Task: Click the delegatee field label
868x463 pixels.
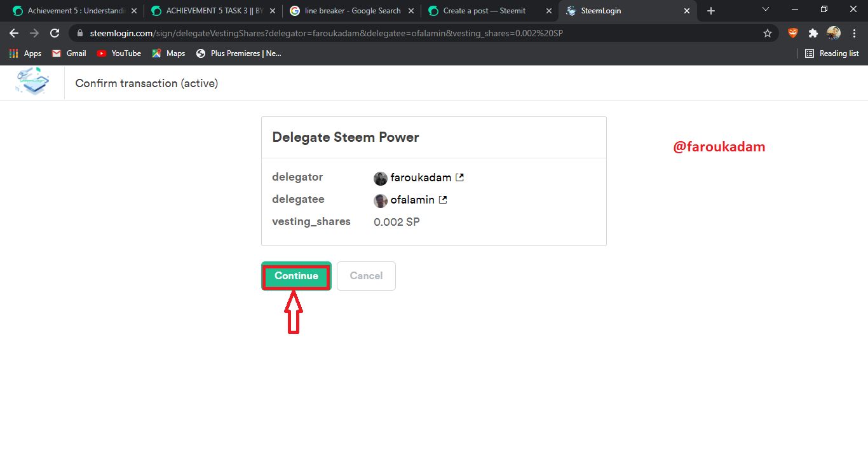Action: click(x=298, y=199)
